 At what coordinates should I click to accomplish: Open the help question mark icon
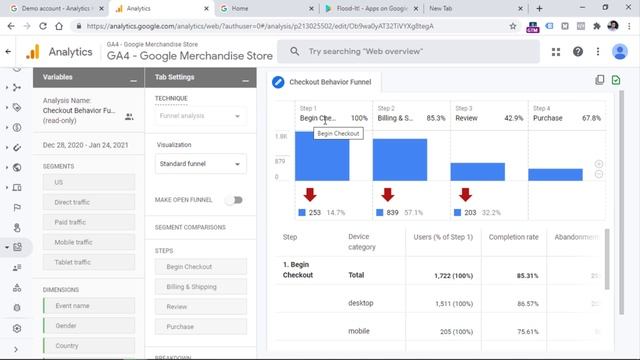pos(578,52)
